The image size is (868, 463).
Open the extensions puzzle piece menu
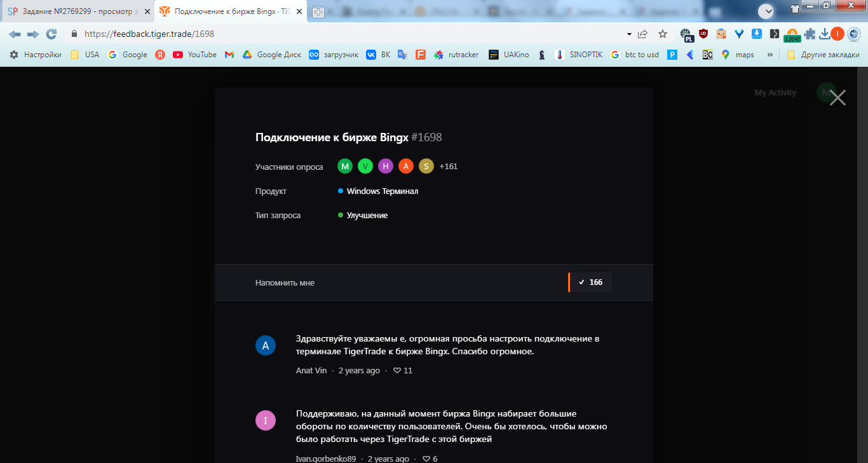click(x=810, y=34)
